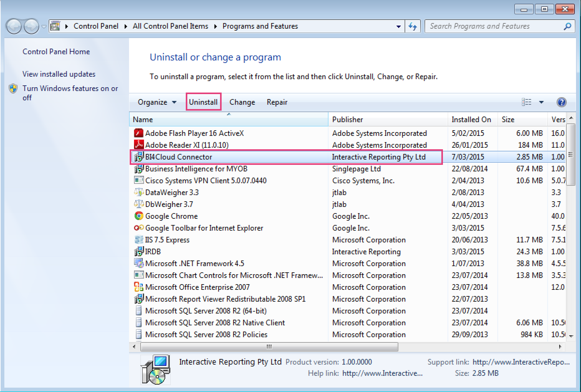Click horizontal scrollbar thumb
The image size is (581, 392).
[269, 347]
